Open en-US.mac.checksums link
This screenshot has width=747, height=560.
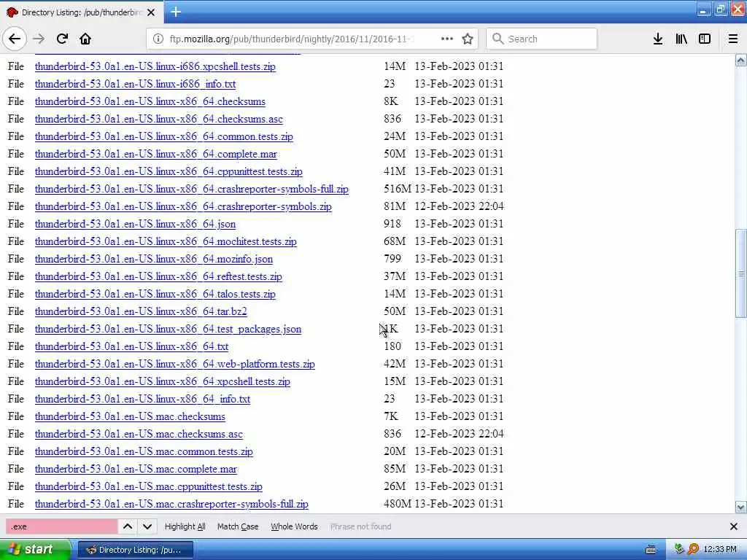(130, 416)
